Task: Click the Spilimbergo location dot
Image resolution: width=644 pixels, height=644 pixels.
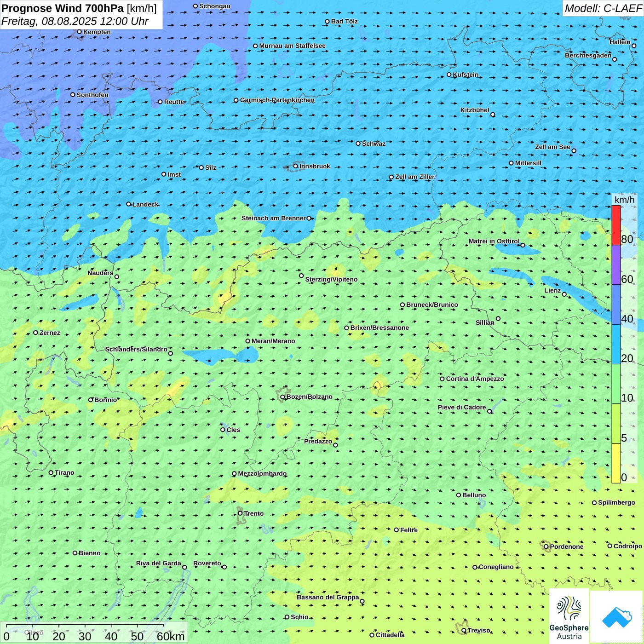Action: 594,503
